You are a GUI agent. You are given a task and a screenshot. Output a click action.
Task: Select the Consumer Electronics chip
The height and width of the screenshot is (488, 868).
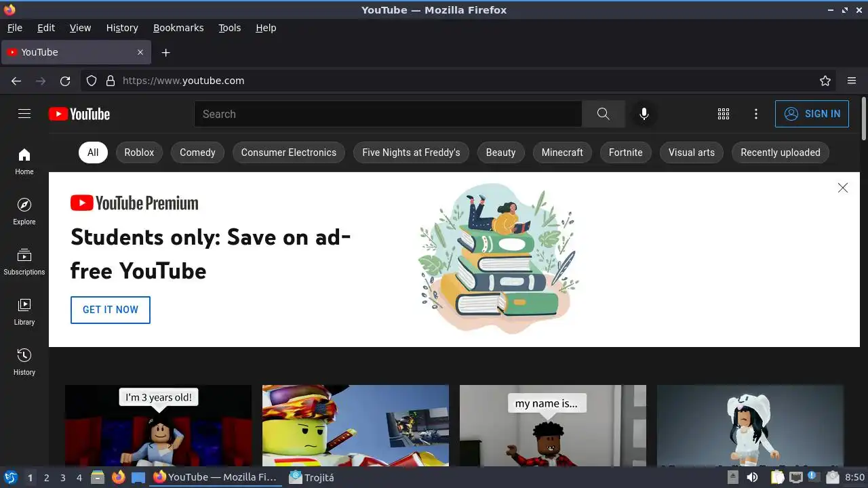click(289, 152)
